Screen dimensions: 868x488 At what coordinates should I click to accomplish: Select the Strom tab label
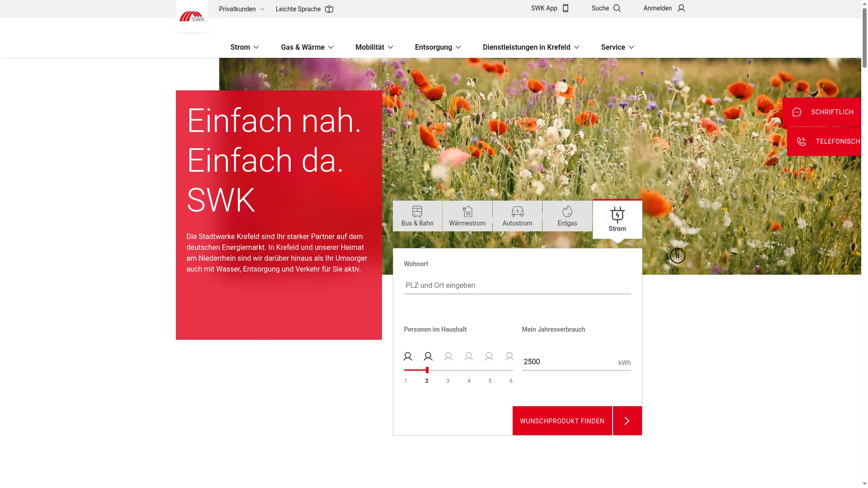(x=618, y=229)
